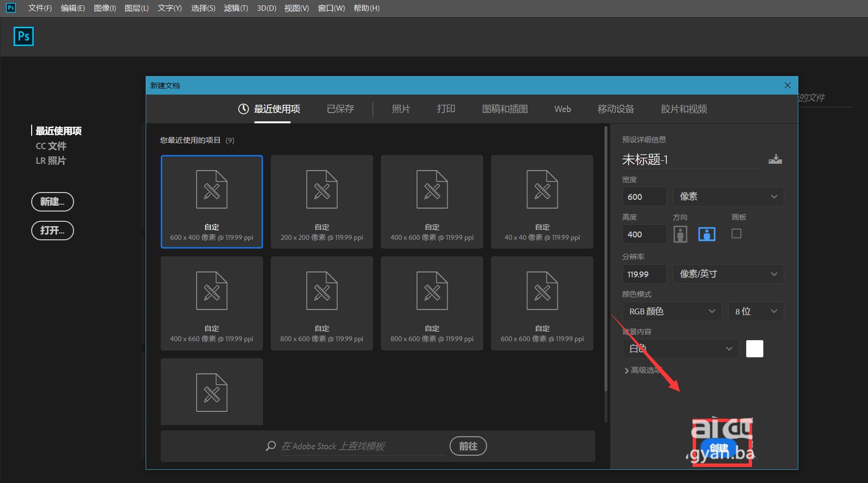Click the white background color swatch
868x483 pixels.
tap(755, 348)
